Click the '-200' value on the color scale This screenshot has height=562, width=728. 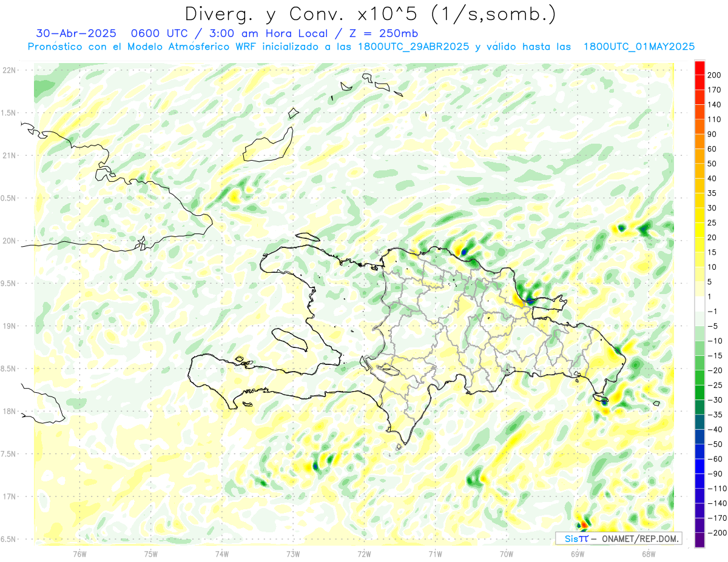(716, 532)
